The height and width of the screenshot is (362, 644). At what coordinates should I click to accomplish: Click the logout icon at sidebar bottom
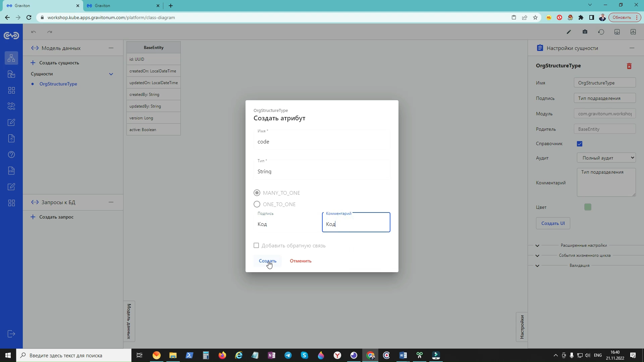11,334
